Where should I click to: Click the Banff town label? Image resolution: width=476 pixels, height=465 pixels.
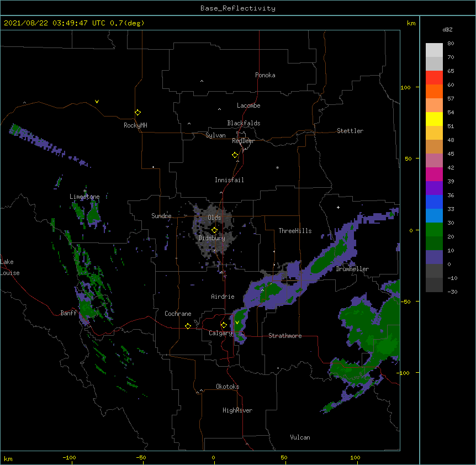(68, 313)
